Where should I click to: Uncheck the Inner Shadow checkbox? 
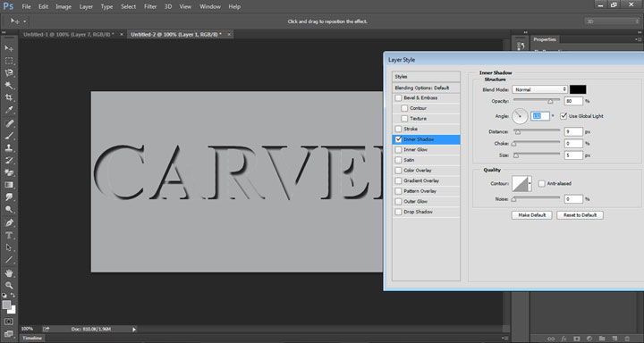(398, 139)
